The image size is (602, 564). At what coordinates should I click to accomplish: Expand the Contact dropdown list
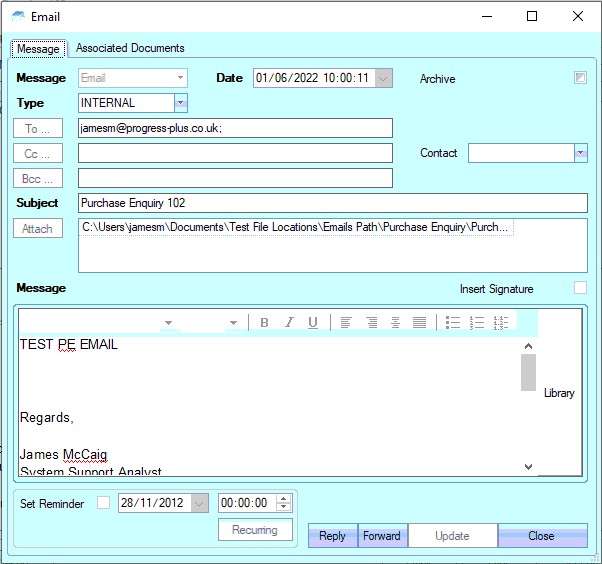point(580,153)
